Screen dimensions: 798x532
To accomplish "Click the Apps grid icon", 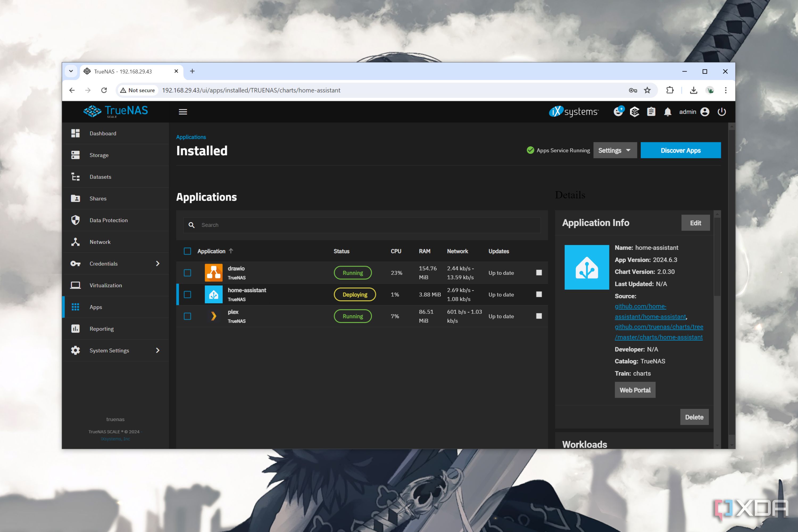I will [75, 307].
